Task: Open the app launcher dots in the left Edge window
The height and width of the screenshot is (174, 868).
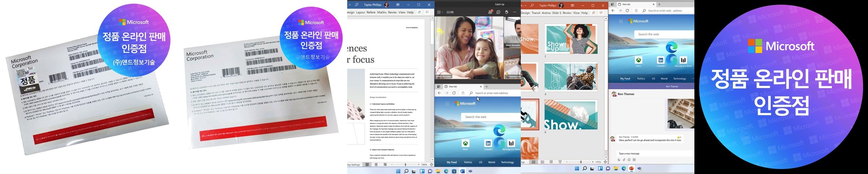Action: pos(448,104)
